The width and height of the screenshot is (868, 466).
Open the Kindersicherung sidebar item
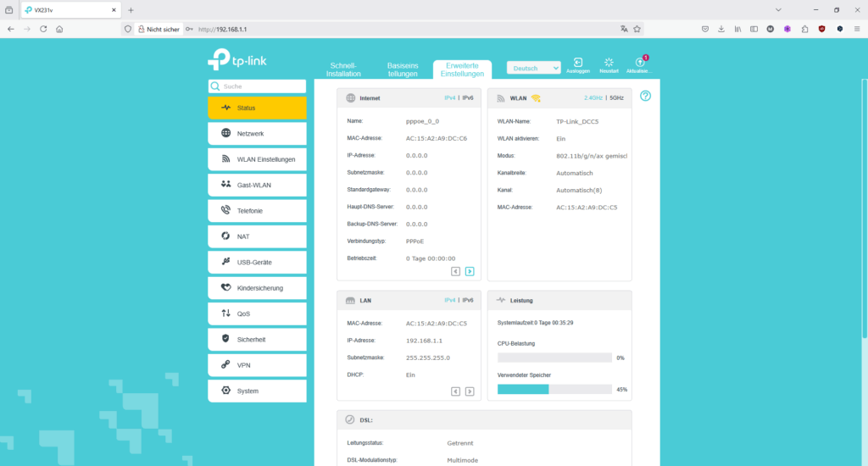[257, 288]
